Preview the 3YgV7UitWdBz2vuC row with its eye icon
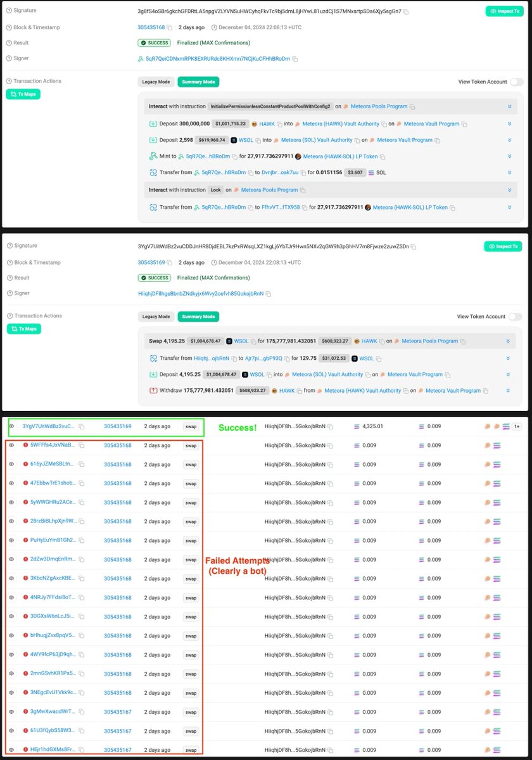 [x=11, y=426]
